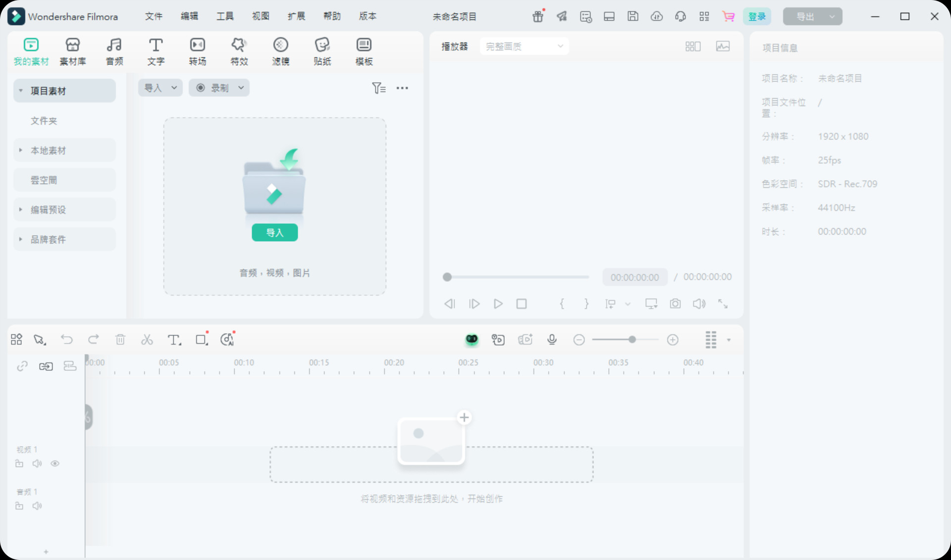
Task: Click the delete trash icon
Action: pos(120,339)
